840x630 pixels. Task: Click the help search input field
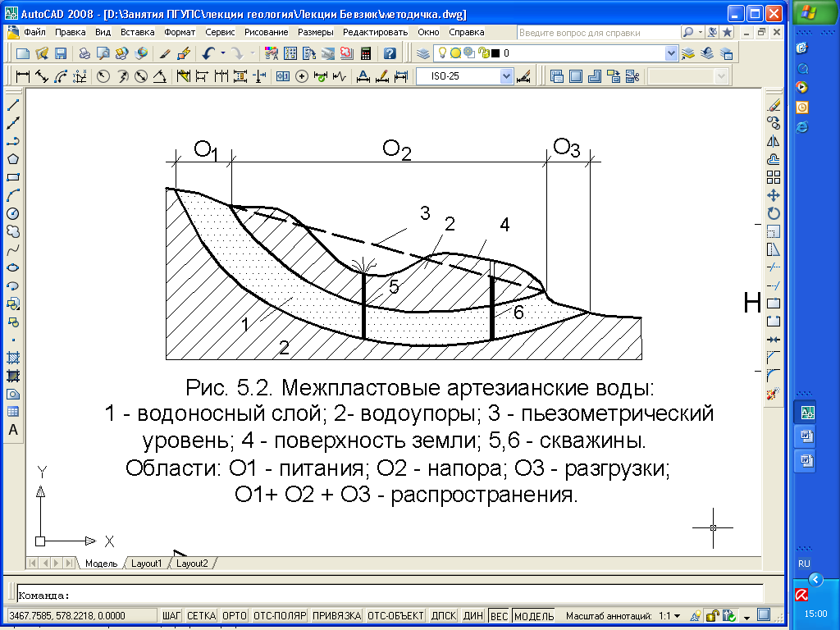pyautogui.click(x=597, y=32)
